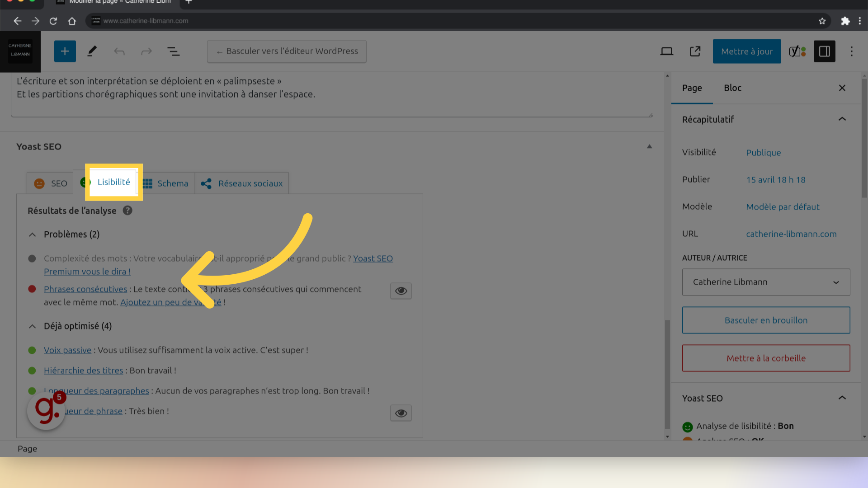Open page in new tab icon
The image size is (868, 488).
pyautogui.click(x=695, y=52)
